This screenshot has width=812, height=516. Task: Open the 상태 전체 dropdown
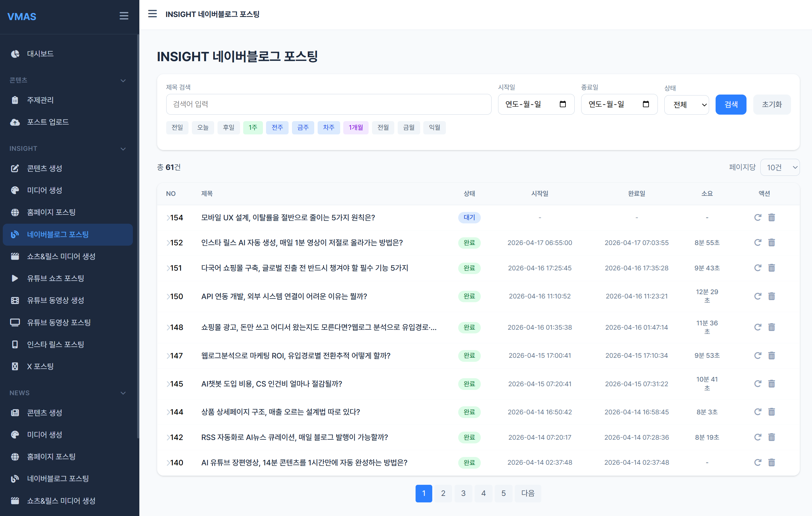(686, 104)
